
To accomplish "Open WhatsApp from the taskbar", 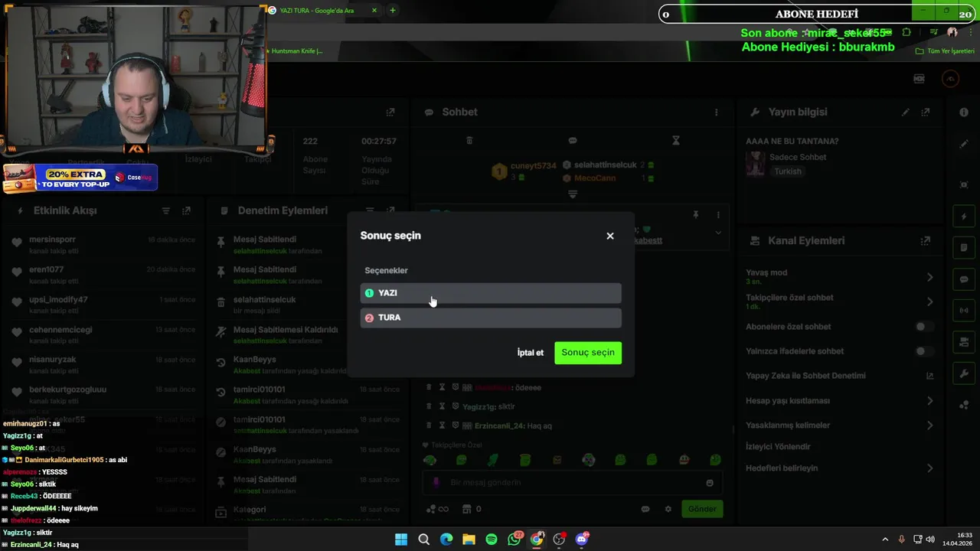I will (x=514, y=540).
